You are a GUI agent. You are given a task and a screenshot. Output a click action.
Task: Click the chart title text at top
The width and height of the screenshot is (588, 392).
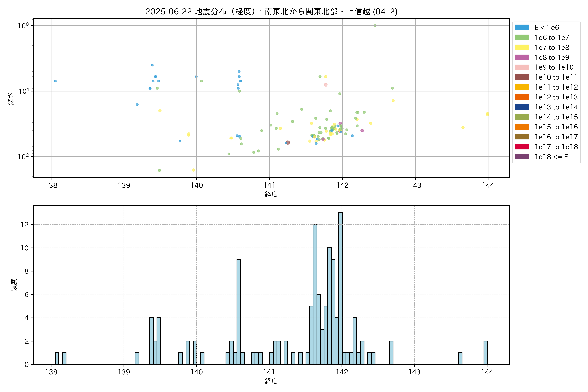click(x=271, y=11)
